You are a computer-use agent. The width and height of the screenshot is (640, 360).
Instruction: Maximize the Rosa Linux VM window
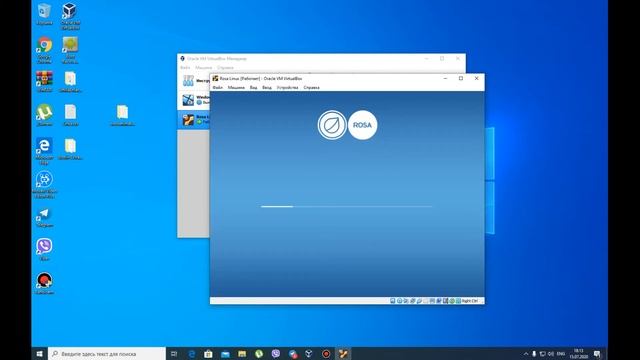coord(461,78)
